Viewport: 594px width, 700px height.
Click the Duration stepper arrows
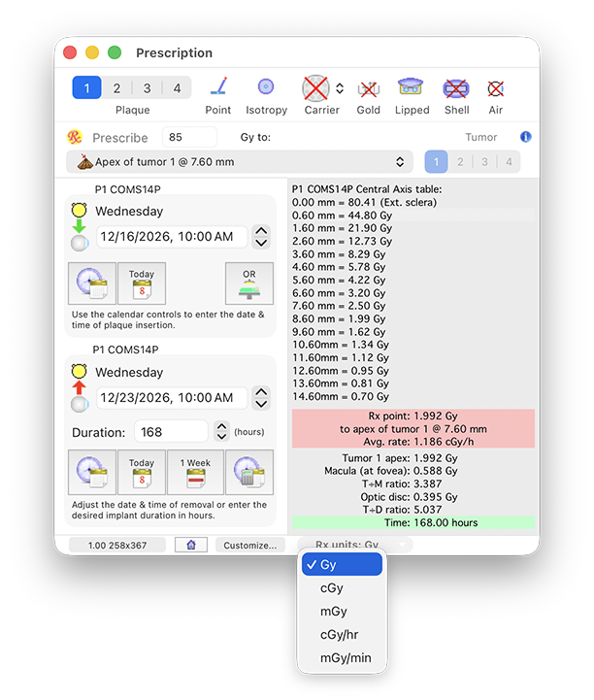click(x=222, y=432)
